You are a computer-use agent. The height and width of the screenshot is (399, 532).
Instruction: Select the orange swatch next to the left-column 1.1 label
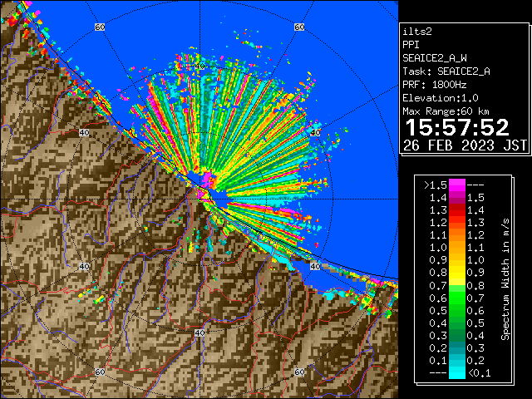[x=457, y=235]
